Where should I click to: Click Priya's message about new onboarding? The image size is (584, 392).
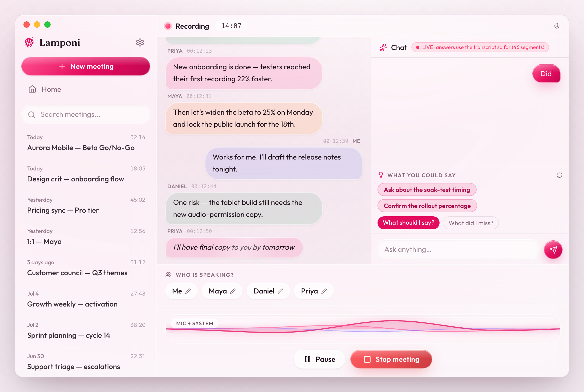coord(244,73)
